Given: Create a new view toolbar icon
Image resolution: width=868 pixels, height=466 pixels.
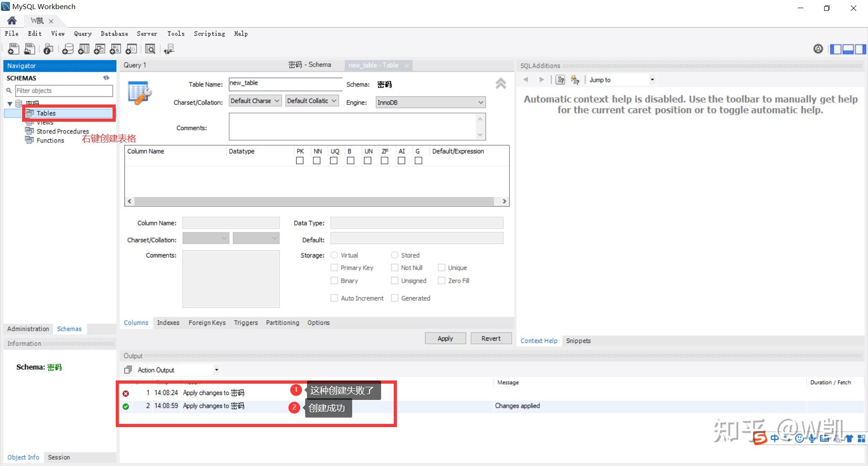Looking at the screenshot, I should click(x=99, y=49).
